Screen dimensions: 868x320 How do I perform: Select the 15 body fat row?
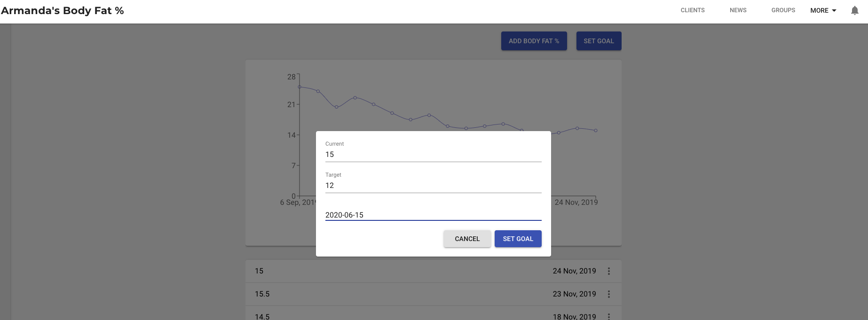click(434, 271)
